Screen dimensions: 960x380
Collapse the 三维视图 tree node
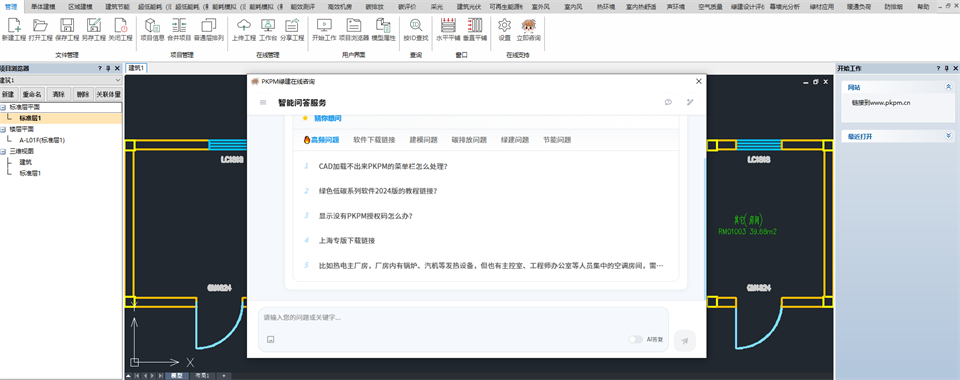click(3, 151)
